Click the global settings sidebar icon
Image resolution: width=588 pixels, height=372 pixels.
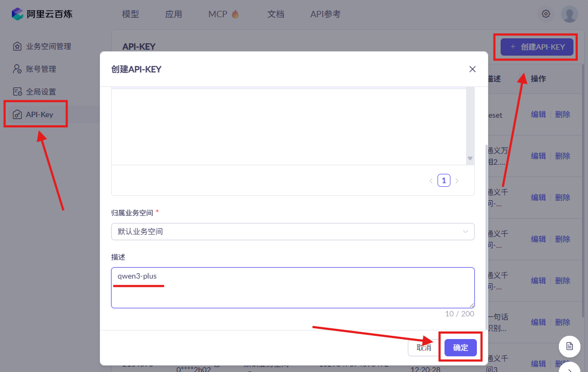17,92
